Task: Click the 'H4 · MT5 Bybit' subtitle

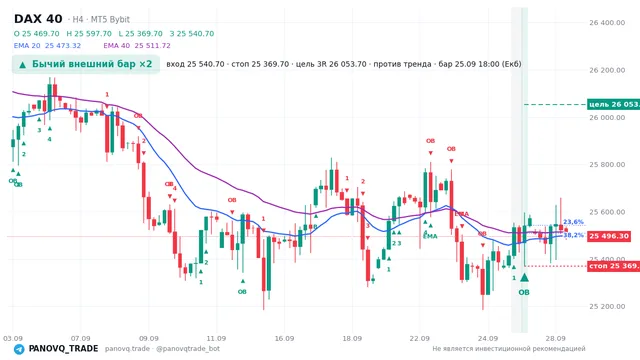Action: point(101,19)
